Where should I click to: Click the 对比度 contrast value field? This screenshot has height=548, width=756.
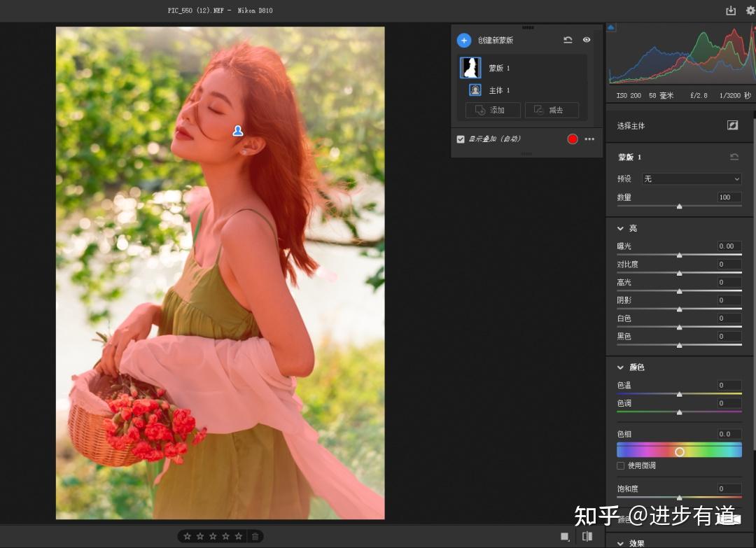729,264
